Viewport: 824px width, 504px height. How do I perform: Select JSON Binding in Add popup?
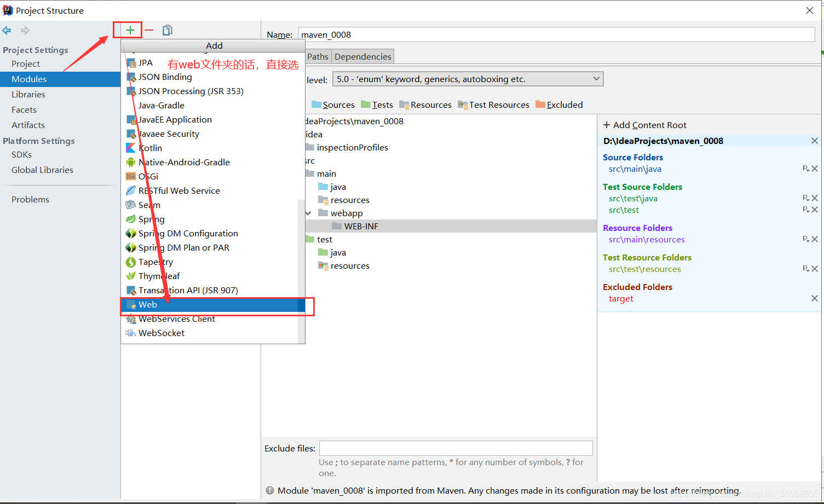[165, 77]
